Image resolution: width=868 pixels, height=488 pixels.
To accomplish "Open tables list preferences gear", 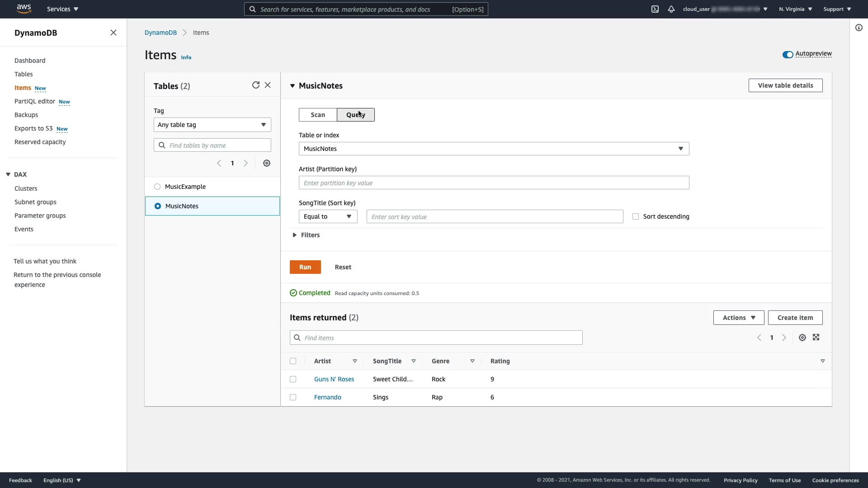I will (x=267, y=164).
